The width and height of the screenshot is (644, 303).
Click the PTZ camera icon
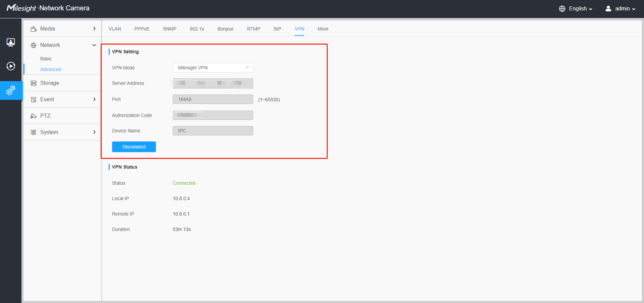pos(34,116)
